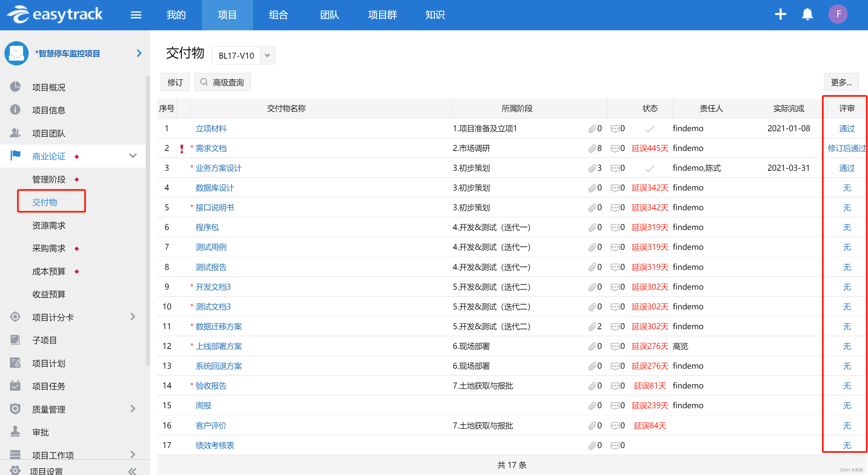The height and width of the screenshot is (475, 868).
Task: Click the 修订 button
Action: (175, 82)
